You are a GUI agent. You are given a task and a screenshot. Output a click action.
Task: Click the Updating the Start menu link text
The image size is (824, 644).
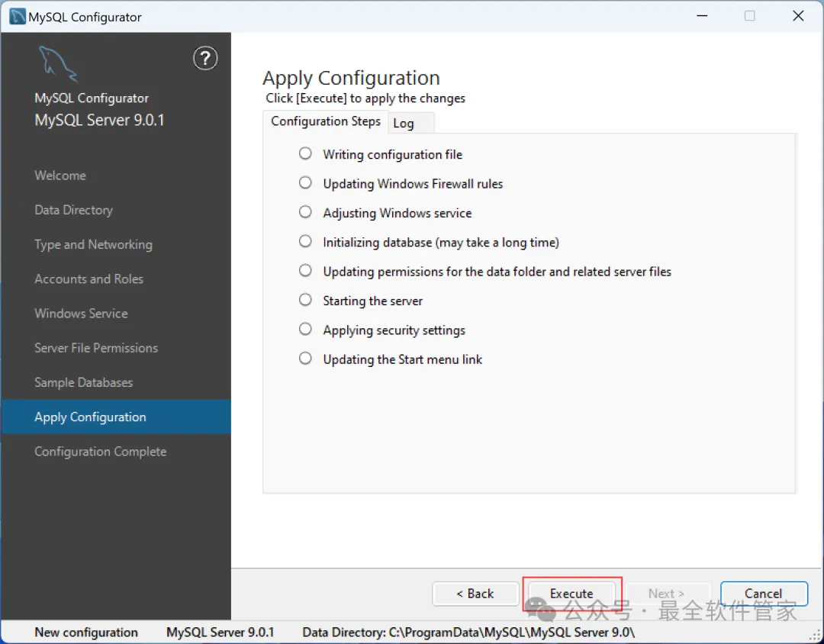pos(403,359)
